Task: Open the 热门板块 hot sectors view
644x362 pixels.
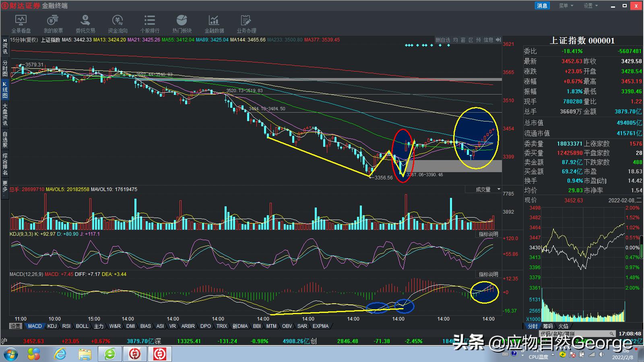Action: pos(182,23)
